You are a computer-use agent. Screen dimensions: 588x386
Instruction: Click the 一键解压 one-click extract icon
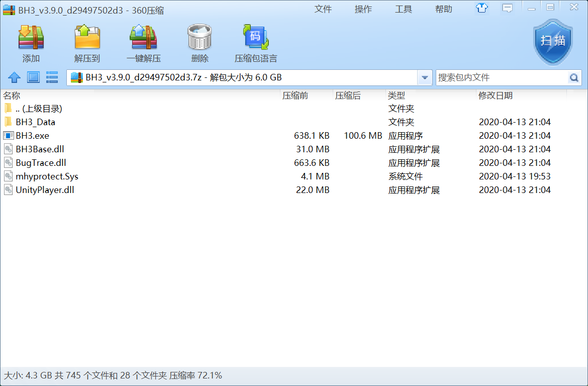[x=143, y=38]
